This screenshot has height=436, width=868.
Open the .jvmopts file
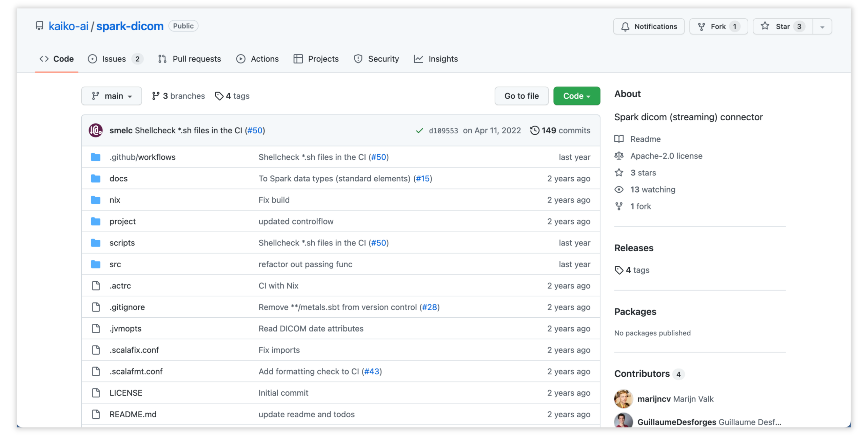125,328
